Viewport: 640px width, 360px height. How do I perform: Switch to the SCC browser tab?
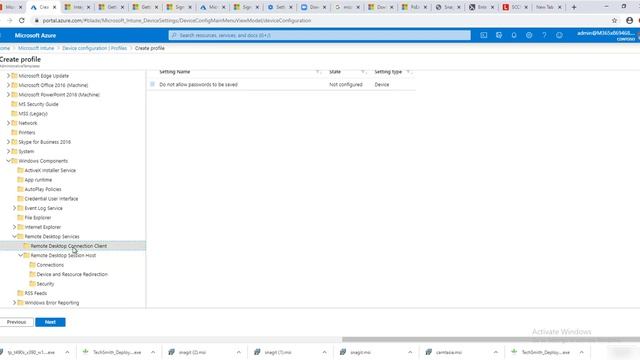tap(515, 7)
